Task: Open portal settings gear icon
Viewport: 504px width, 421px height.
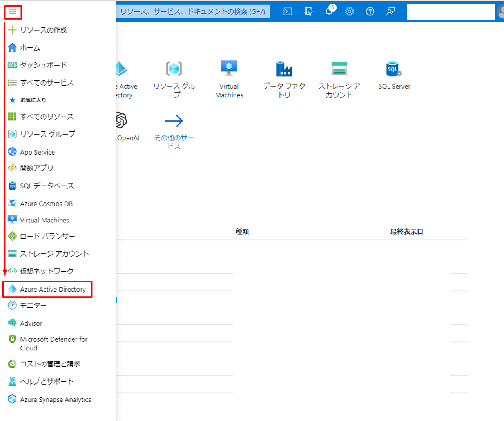Action: tap(349, 11)
